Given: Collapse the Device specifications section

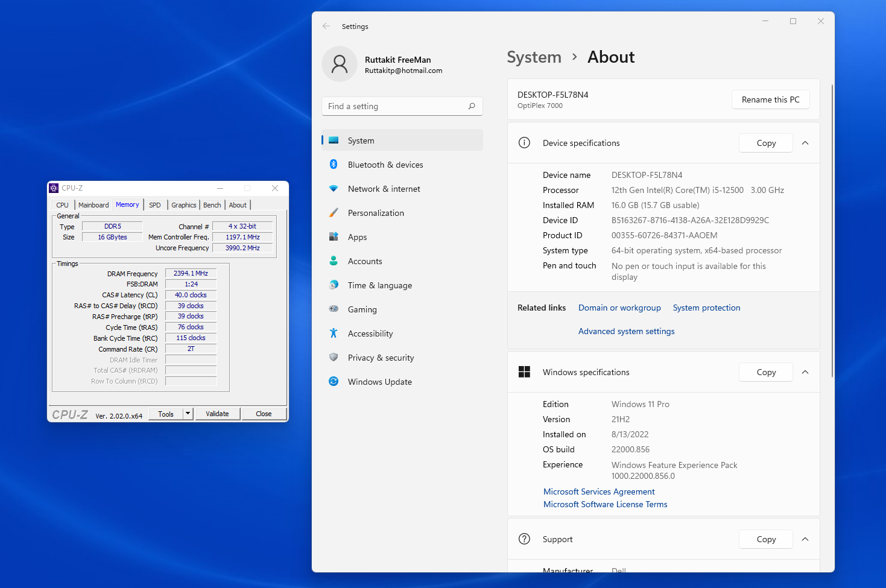Looking at the screenshot, I should (805, 143).
